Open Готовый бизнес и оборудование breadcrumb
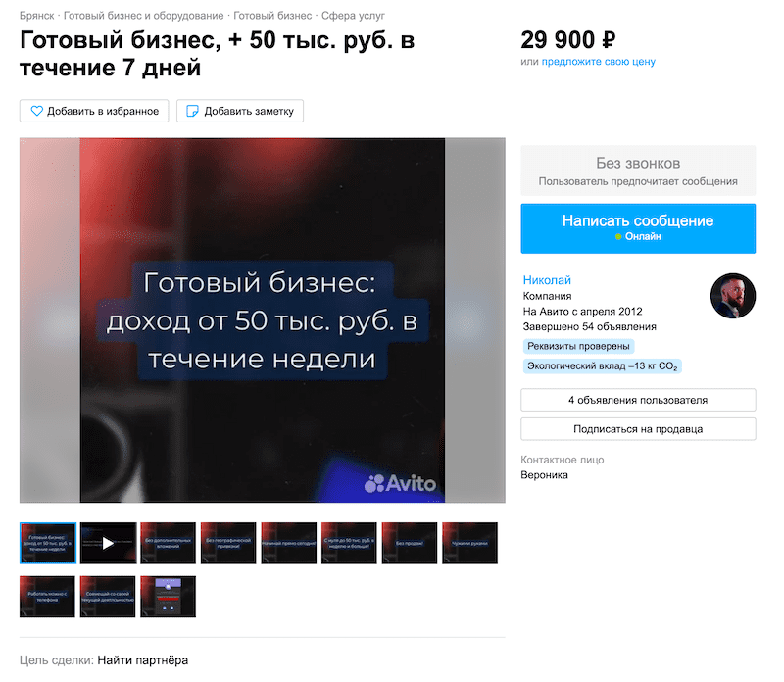This screenshot has height=682, width=784. (143, 16)
